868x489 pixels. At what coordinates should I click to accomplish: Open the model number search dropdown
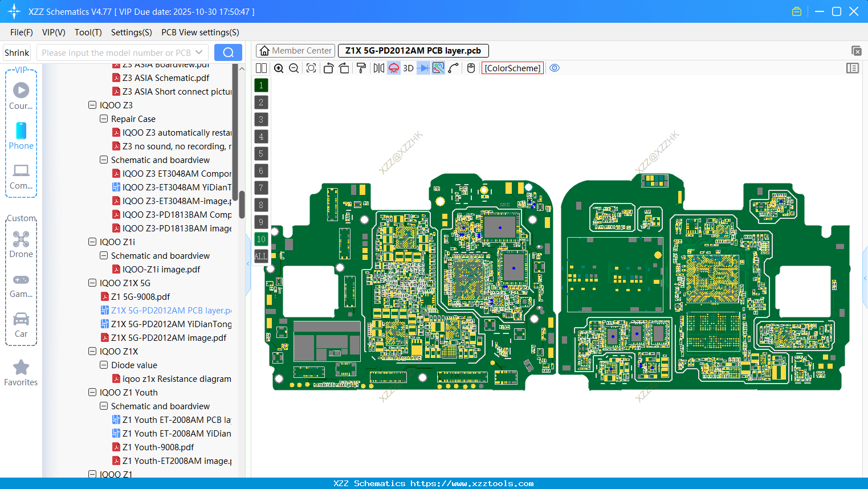198,52
